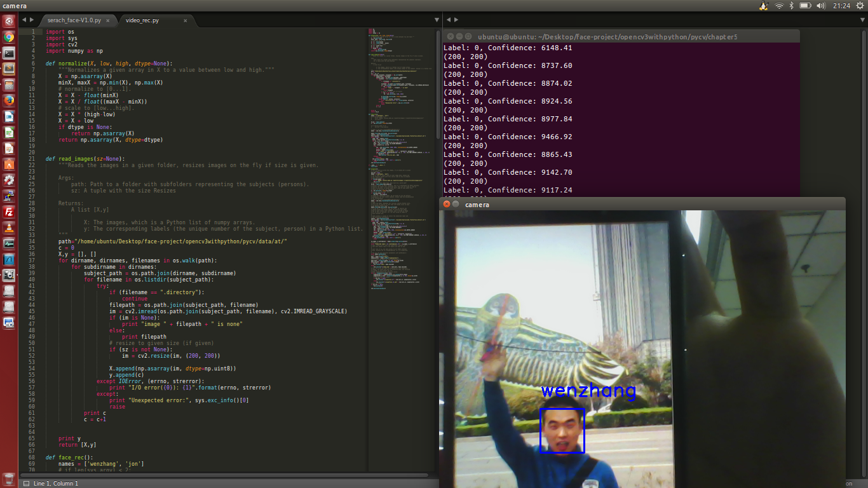This screenshot has width=868, height=488.
Task: Close the camera preview window
Action: pyautogui.click(x=447, y=204)
